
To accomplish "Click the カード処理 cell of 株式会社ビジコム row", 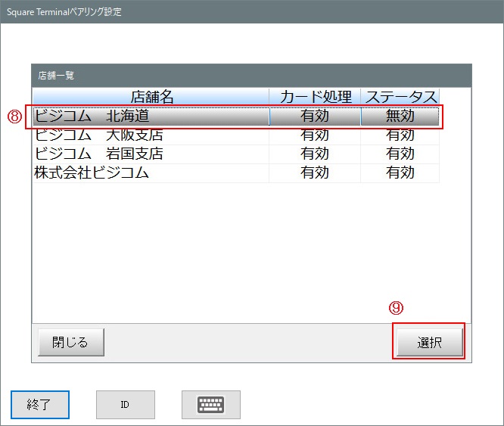I will 315,173.
